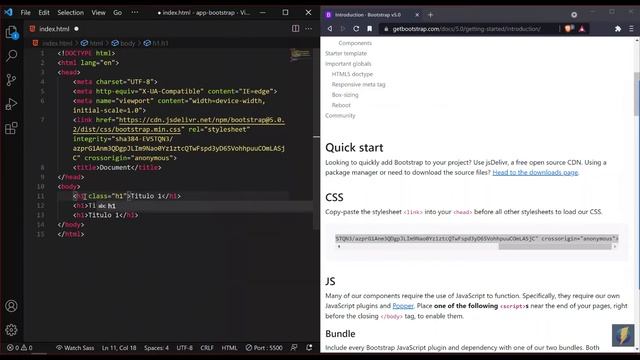Open notifications bell in status bar
640x360 pixels.
click(x=309, y=347)
